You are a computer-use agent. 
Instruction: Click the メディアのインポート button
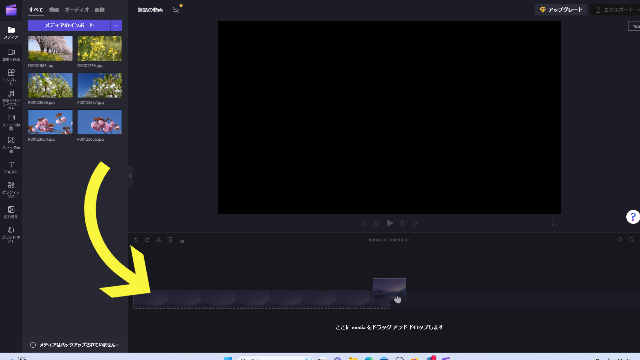(x=69, y=25)
